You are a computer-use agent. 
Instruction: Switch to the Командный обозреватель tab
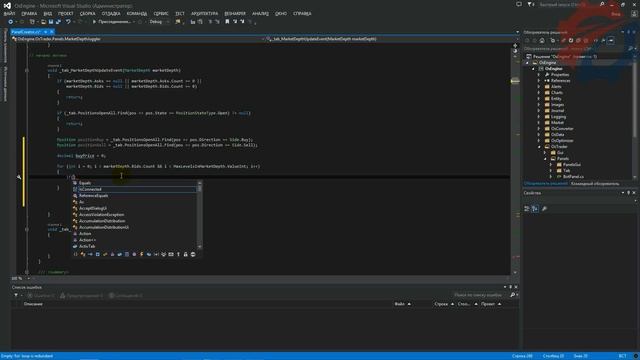[595, 184]
